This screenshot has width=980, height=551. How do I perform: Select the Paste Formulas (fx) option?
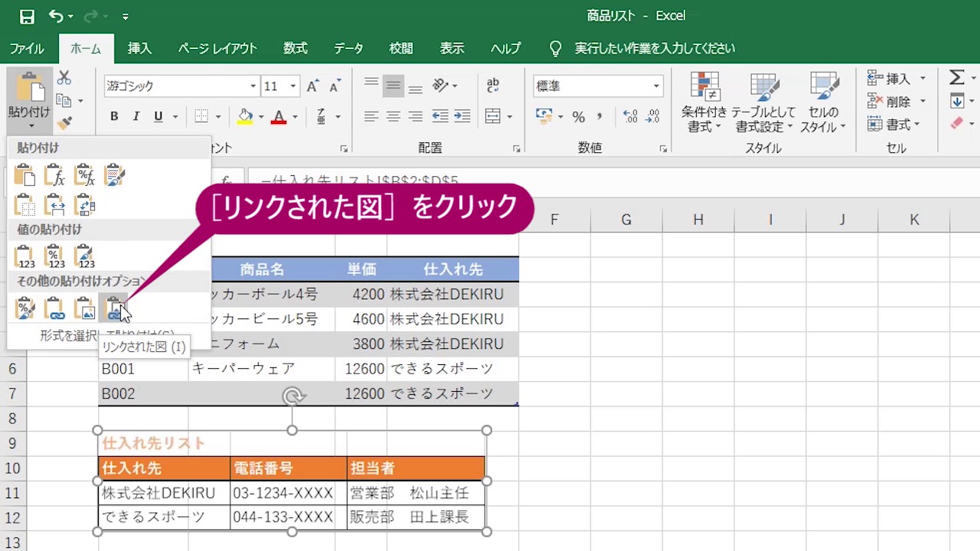(x=54, y=175)
